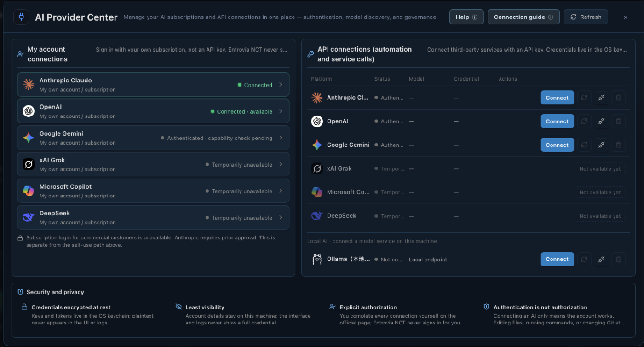
Task: Expand the DeepSeek account row chevron
Action: coord(281,218)
